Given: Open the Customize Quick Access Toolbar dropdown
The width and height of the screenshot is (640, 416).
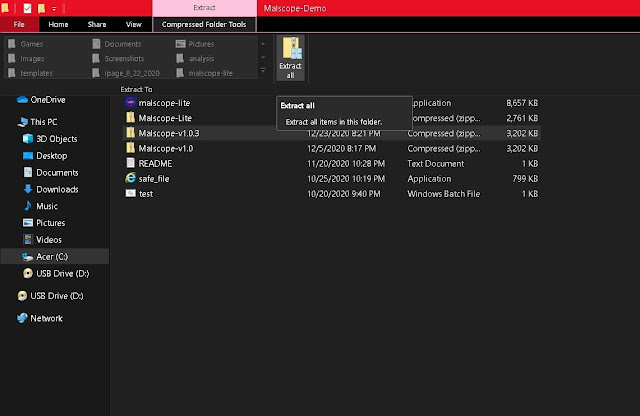Looking at the screenshot, I should tap(54, 9).
